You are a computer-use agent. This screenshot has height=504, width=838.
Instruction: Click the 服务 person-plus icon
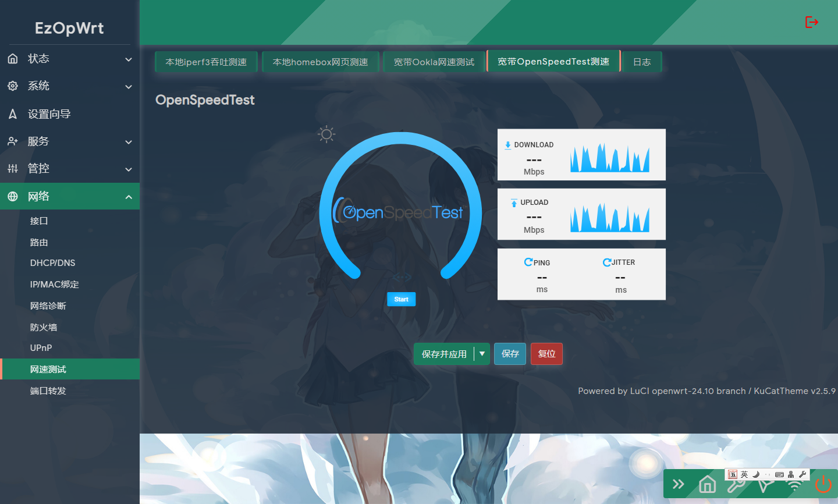coord(13,141)
